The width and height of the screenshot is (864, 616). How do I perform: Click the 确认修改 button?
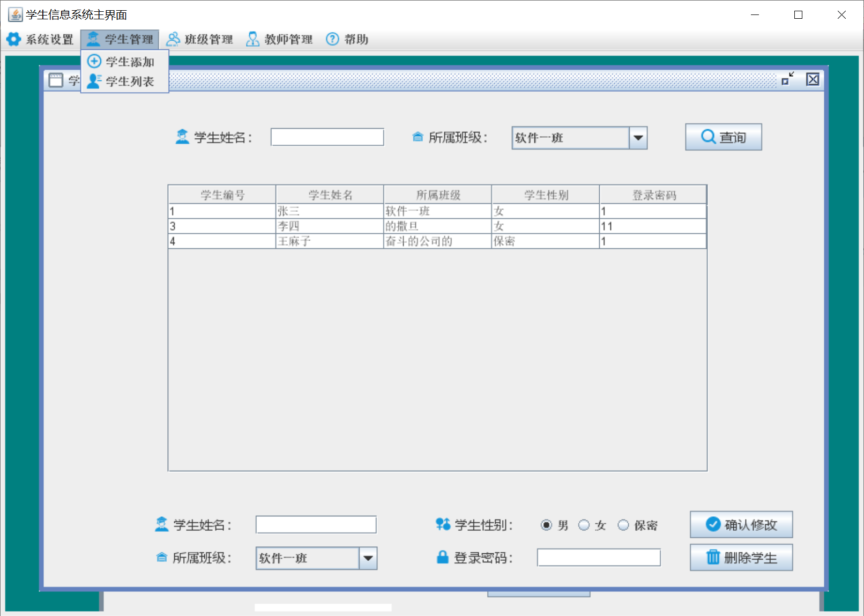pos(741,524)
